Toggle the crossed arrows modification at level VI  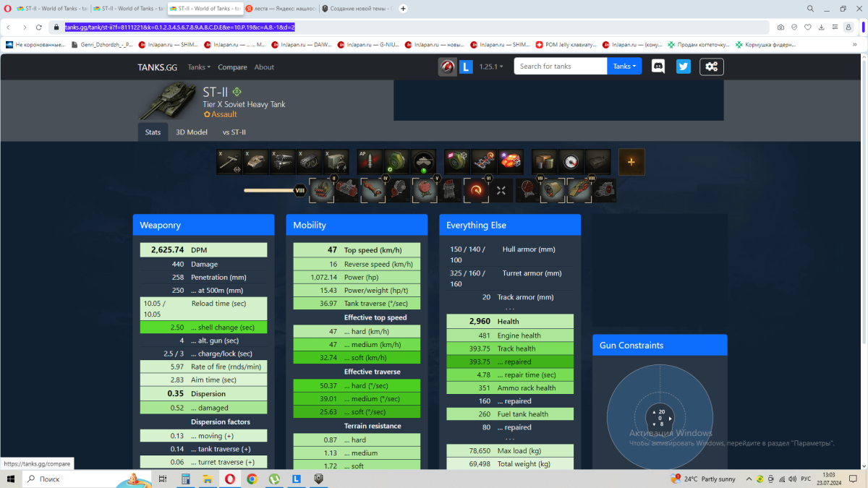coord(501,190)
